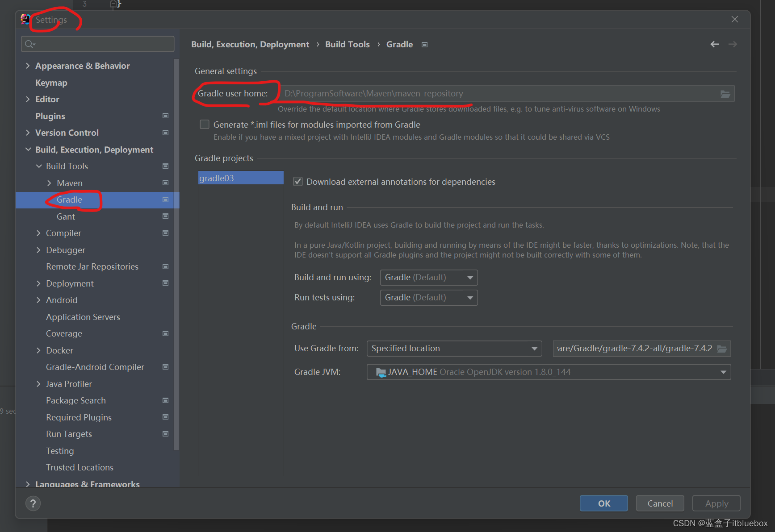Collapse Build, Execution, Deployment section
This screenshot has height=532, width=775.
28,150
